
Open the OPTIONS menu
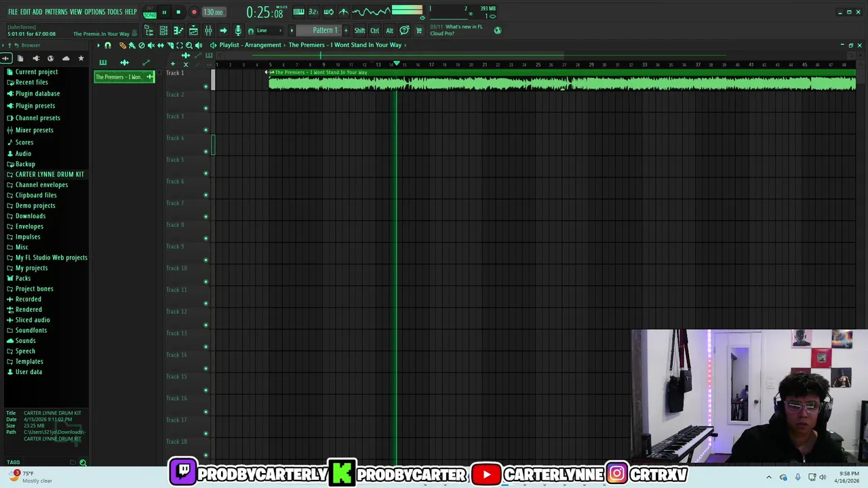coord(95,12)
